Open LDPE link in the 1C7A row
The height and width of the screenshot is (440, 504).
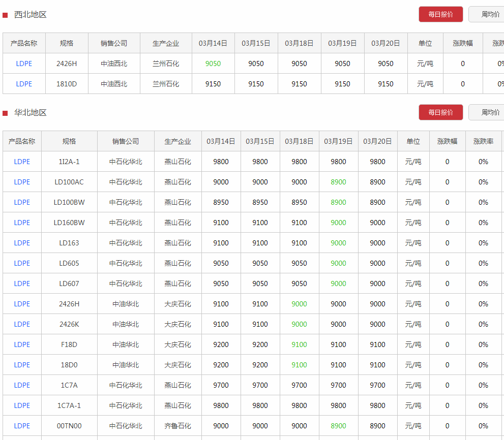point(22,385)
